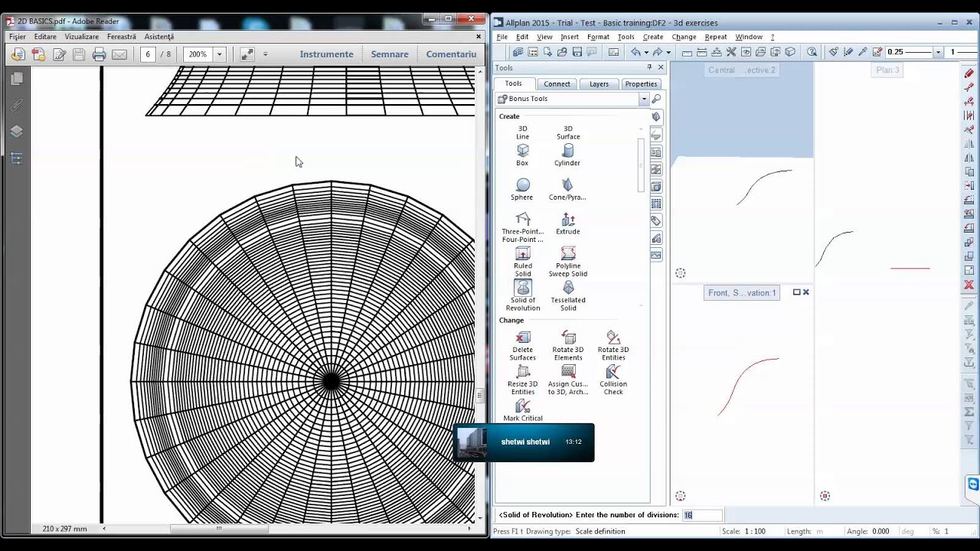Open Adobe Reader zoom level dropdown

pyautogui.click(x=219, y=54)
